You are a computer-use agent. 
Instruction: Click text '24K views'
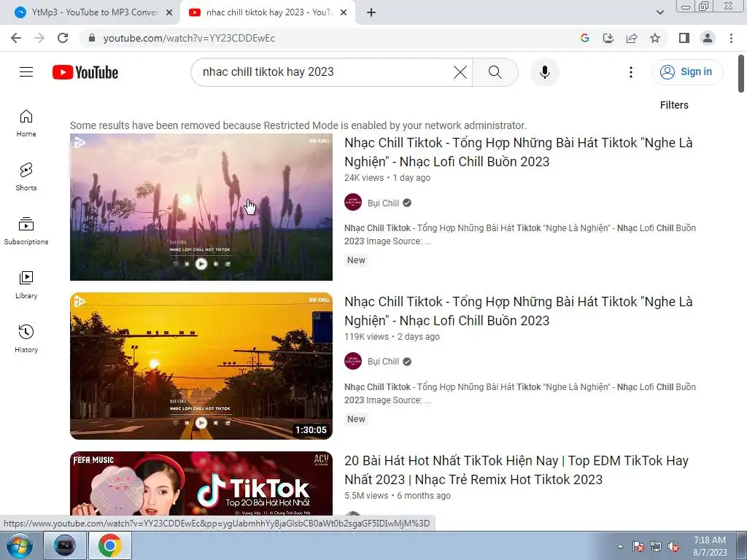(364, 178)
